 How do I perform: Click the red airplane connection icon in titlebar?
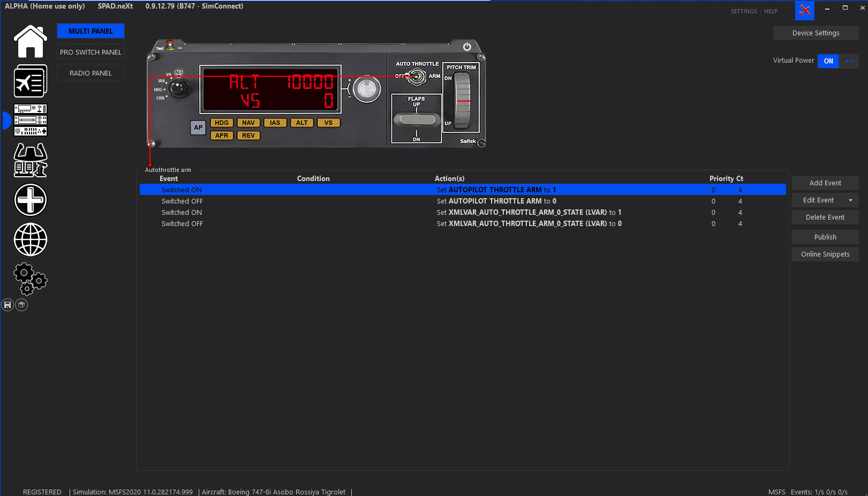coord(804,10)
